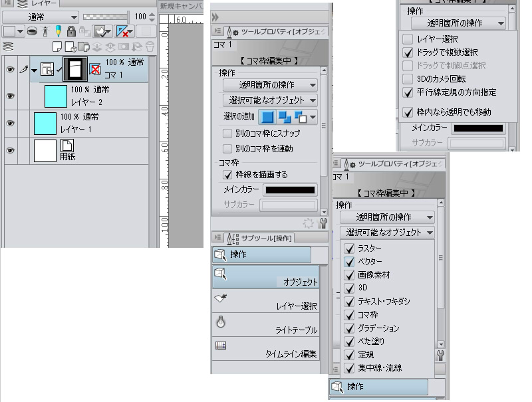Click merge with layer below icon
Screen dimensions: 532x402
point(110,47)
